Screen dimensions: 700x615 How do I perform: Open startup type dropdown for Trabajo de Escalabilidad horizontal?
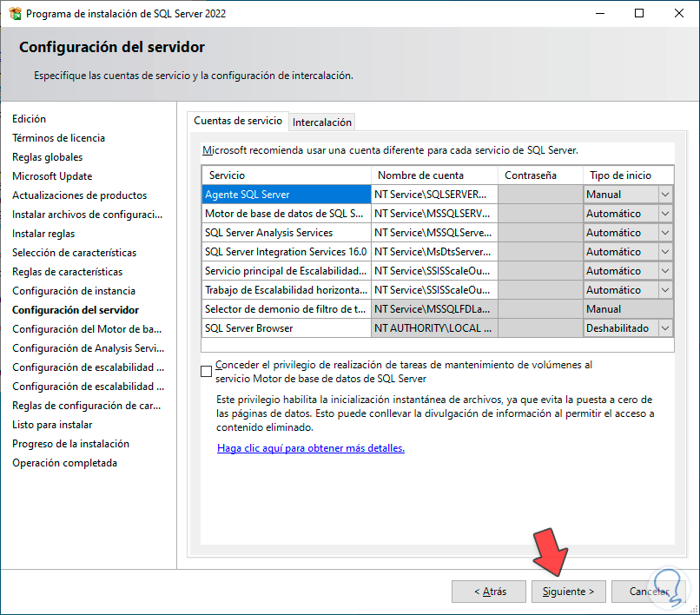point(664,290)
